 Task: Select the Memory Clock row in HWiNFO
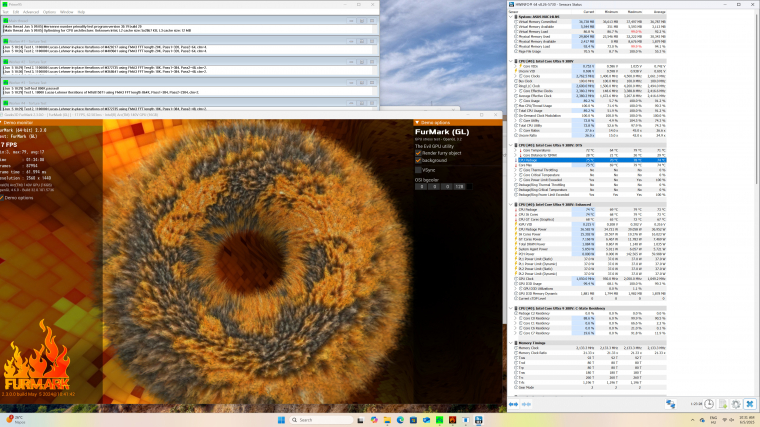tap(590, 348)
